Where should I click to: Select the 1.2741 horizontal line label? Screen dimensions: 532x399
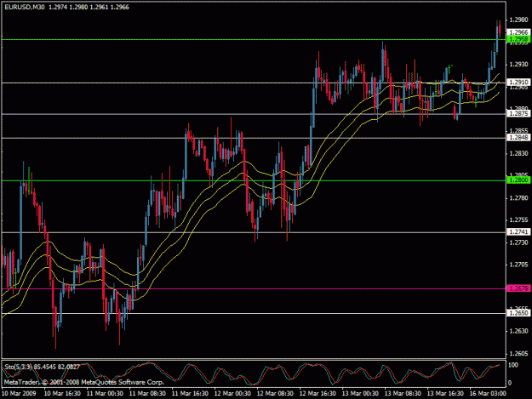pyautogui.click(x=518, y=232)
